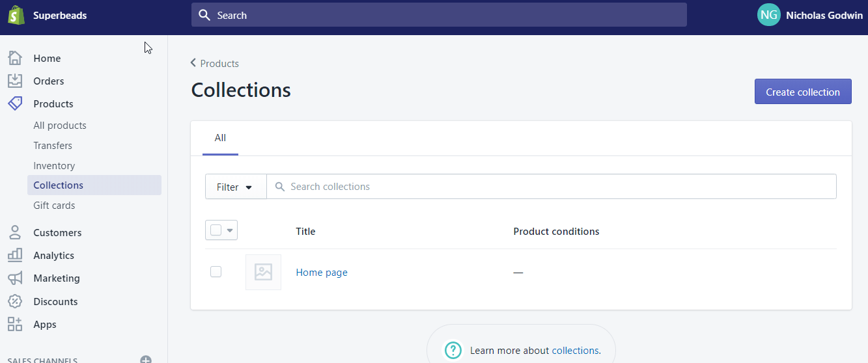Click the Analytics bar chart icon
The height and width of the screenshot is (363, 868).
tap(15, 255)
